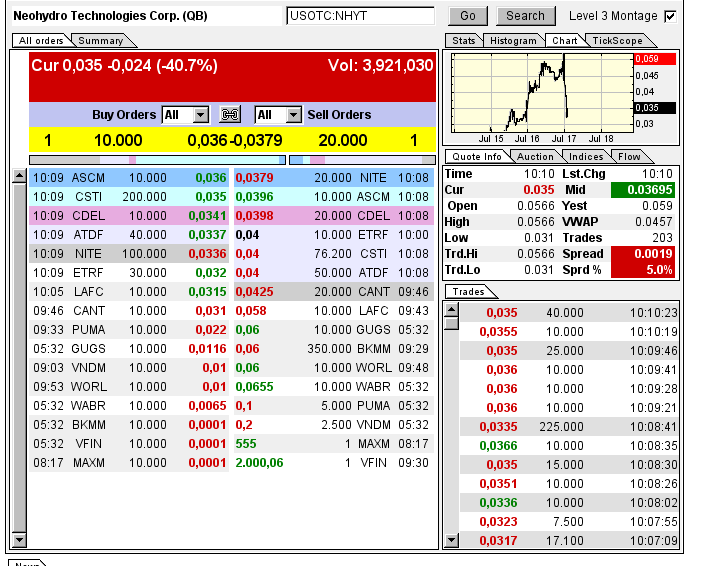Click the Vol: 3,921,030 header text
Viewport: 710px width, 566px height.
(x=380, y=66)
